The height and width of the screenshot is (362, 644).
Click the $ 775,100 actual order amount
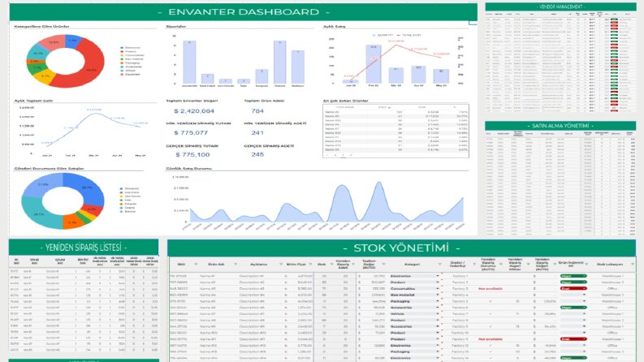pos(192,155)
